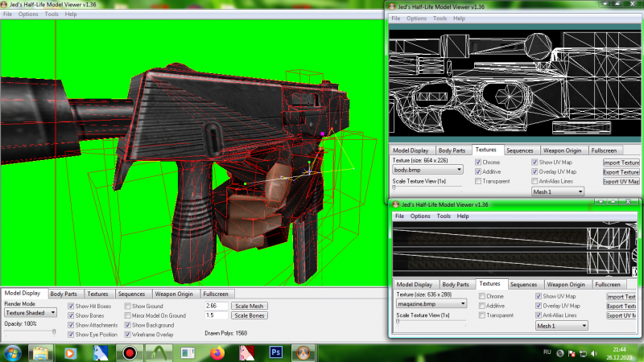Click the Scale Bones button
Screen dimensions: 644x362
click(250, 315)
